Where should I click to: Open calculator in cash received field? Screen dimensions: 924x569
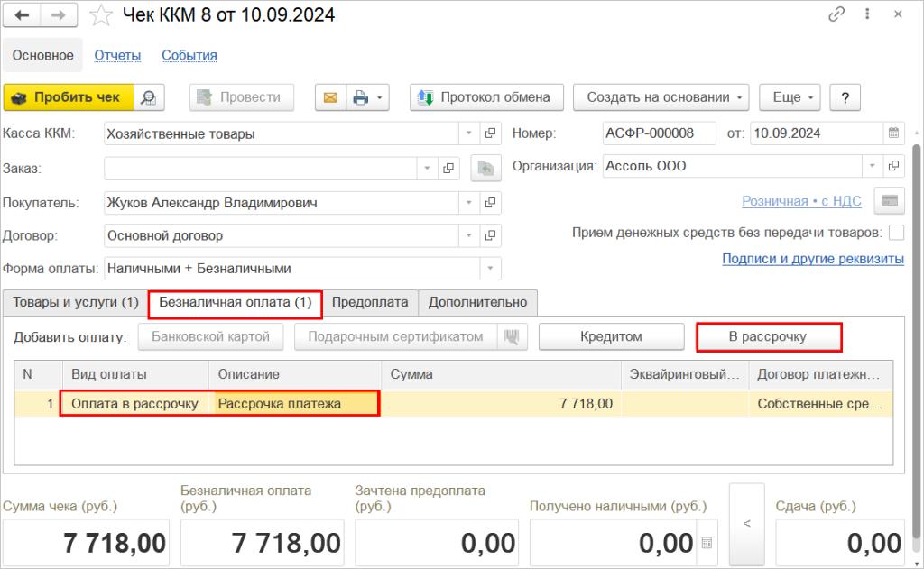point(706,543)
